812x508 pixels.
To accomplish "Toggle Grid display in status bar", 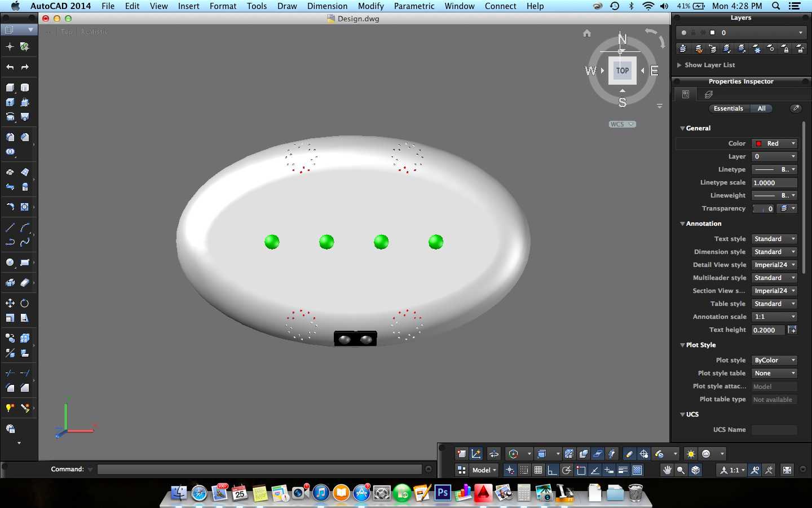I will (538, 470).
